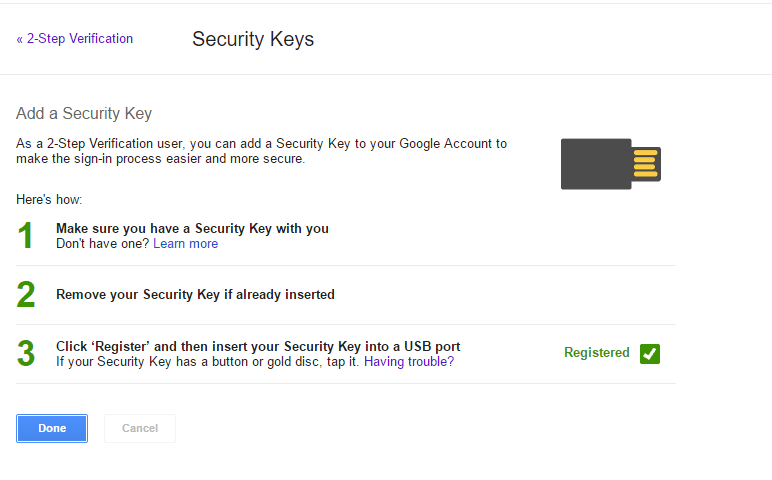Click the USB security key illustration
Screen dimensions: 772x480
click(611, 164)
